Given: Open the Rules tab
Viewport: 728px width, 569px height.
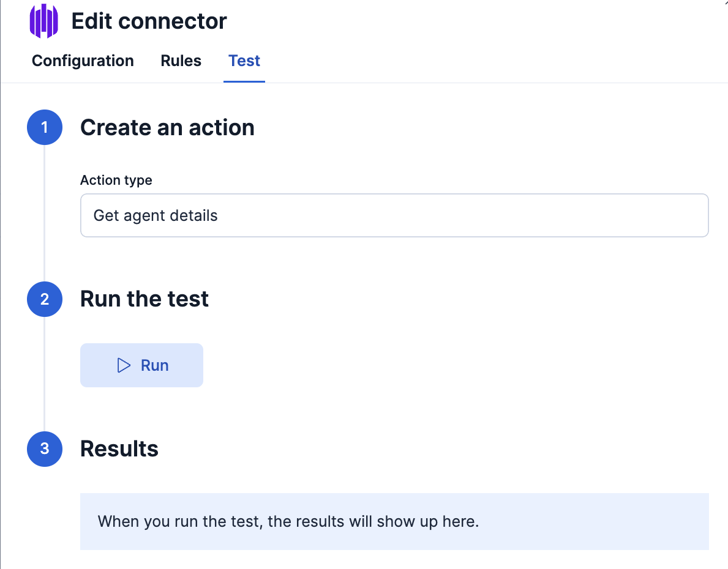Looking at the screenshot, I should click(181, 61).
